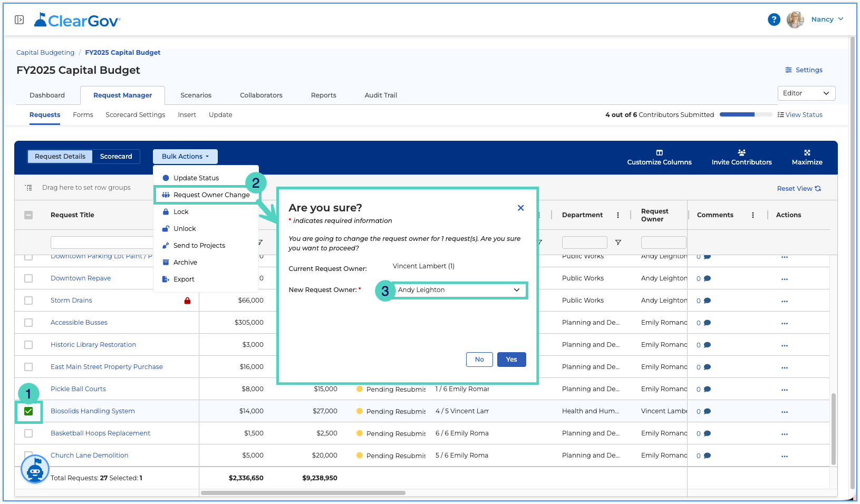Click the Capital Budgeting breadcrumb link
This screenshot has height=504, width=860.
click(x=45, y=53)
